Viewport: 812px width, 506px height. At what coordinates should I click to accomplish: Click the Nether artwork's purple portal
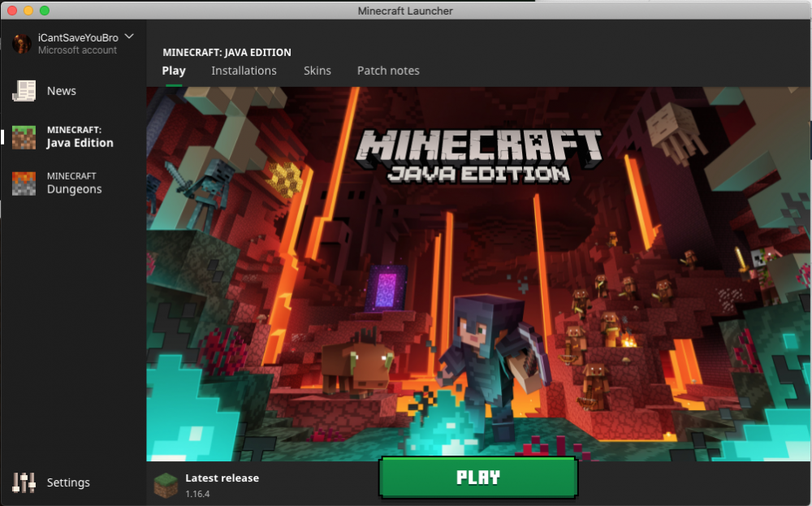click(x=384, y=290)
